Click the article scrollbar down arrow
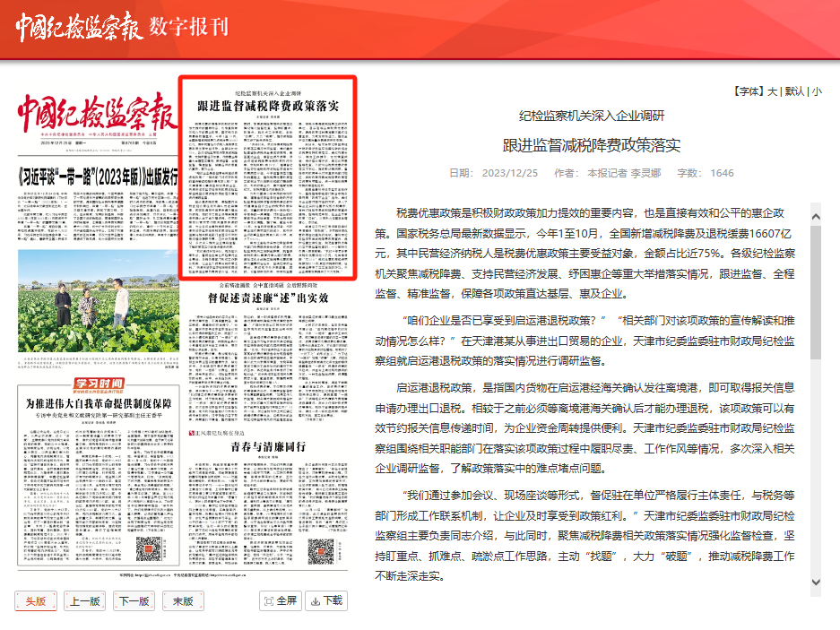 tap(816, 583)
